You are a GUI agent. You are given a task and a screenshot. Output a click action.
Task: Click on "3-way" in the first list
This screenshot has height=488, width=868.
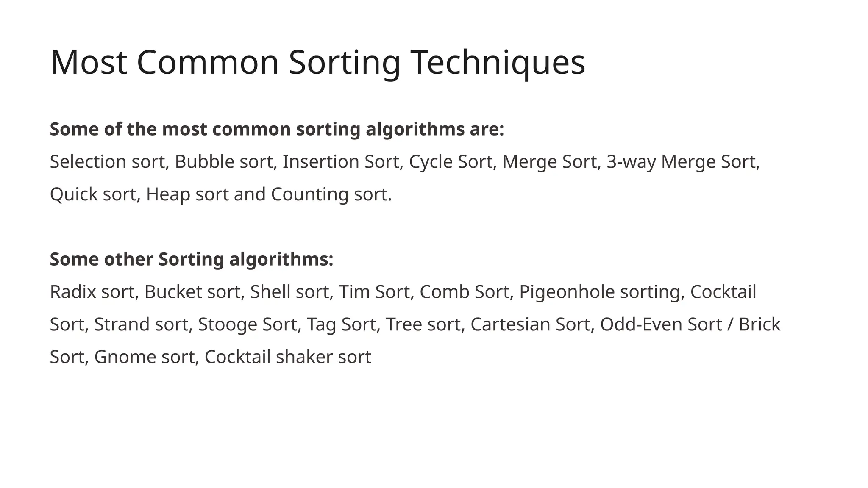pos(631,162)
